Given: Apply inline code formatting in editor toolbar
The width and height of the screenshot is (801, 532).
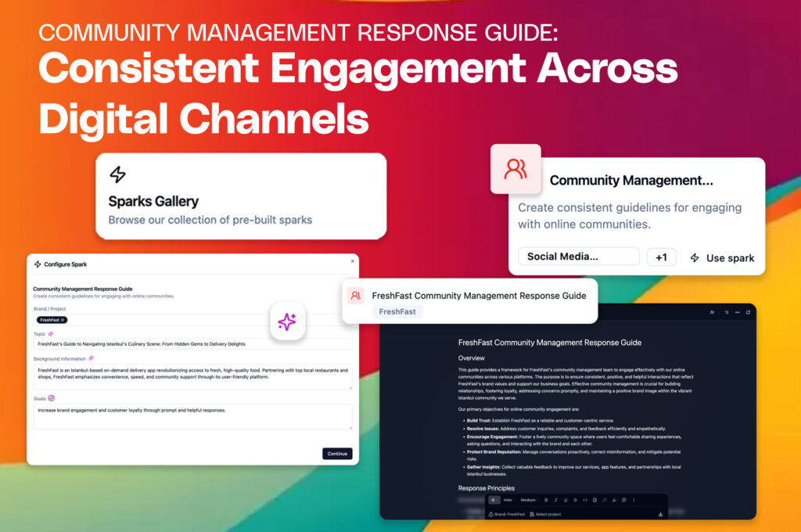Looking at the screenshot, I should [x=585, y=500].
